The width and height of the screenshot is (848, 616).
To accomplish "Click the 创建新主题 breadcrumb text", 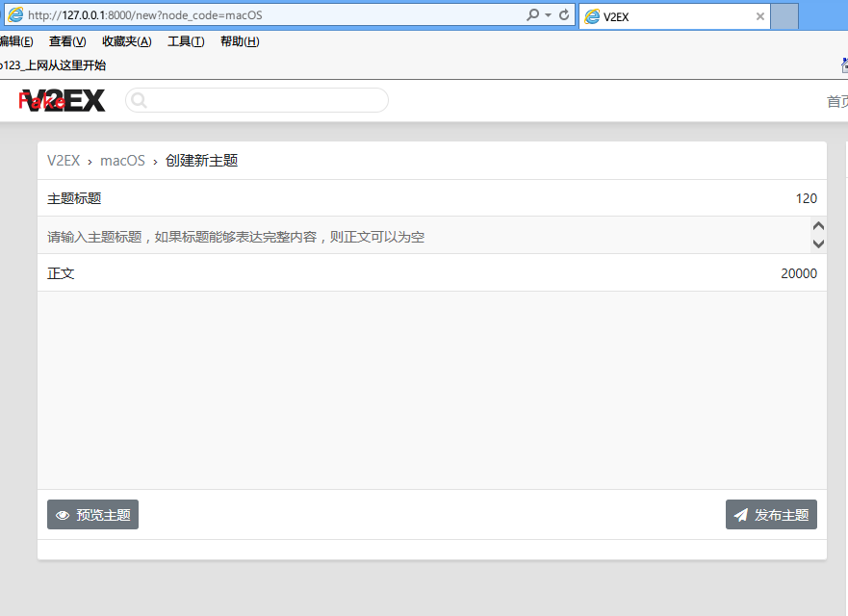I will coord(202,161).
